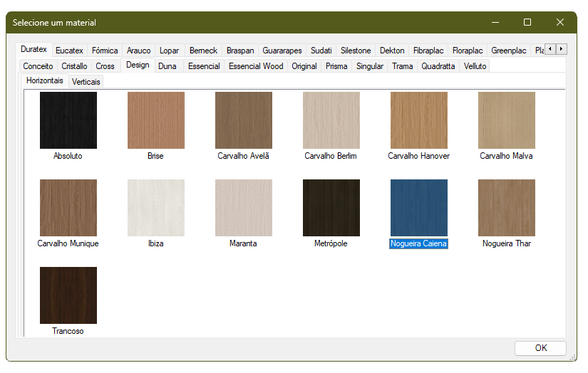Screen dimensions: 588x373
Task: Open the Guararapes brand tab
Action: (x=282, y=50)
